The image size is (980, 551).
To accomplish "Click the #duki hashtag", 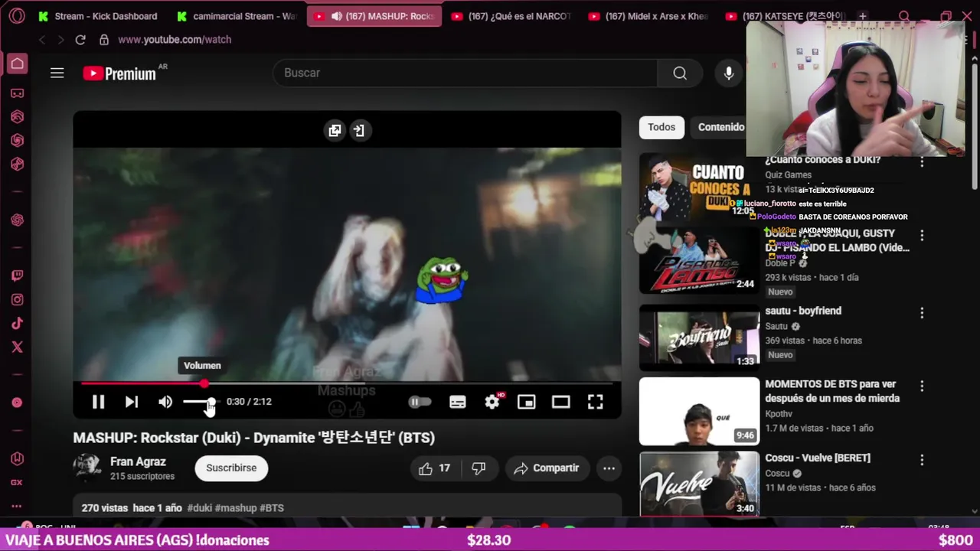I will [x=199, y=508].
